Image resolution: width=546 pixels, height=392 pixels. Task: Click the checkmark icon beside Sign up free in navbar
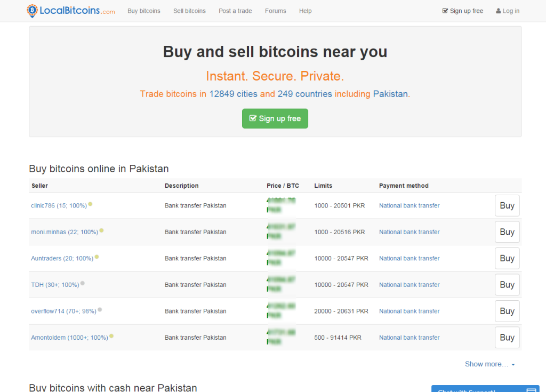(x=445, y=11)
